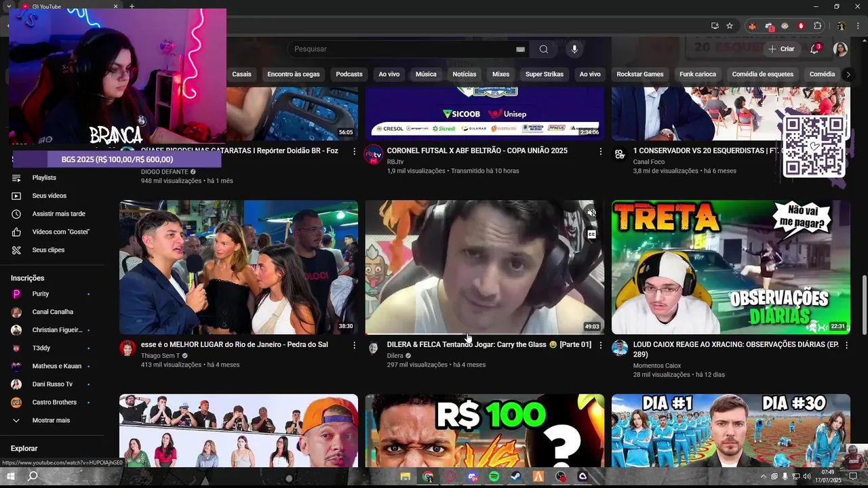Open the Castro Brothers subscription

coord(54,403)
